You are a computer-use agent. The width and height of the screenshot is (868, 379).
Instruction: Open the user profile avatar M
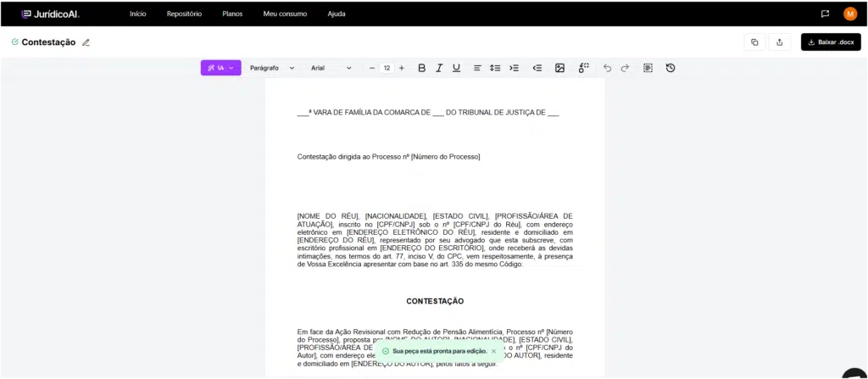click(849, 14)
